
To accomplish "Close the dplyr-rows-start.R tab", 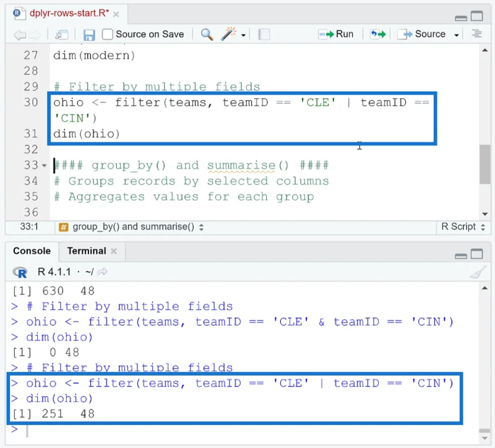I will pos(116,14).
